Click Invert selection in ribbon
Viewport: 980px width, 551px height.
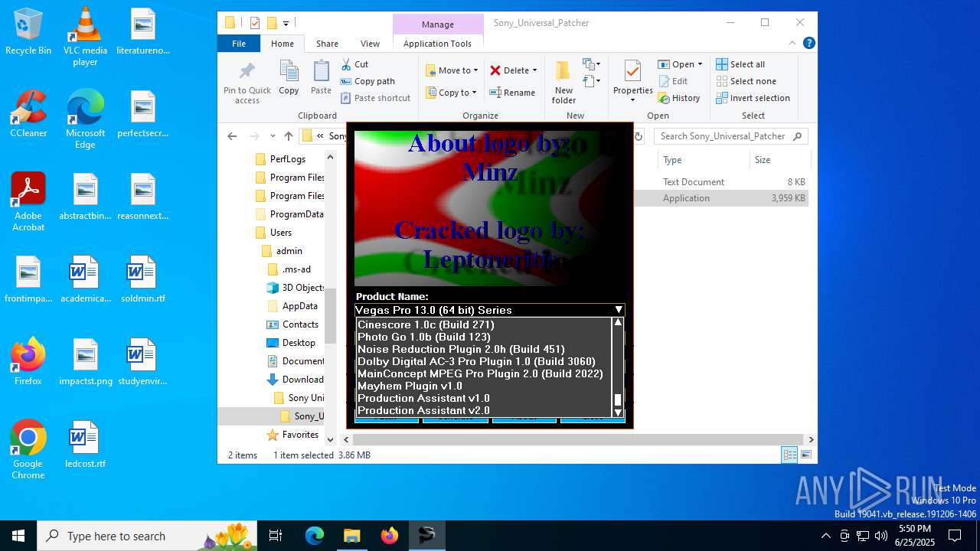[x=753, y=98]
